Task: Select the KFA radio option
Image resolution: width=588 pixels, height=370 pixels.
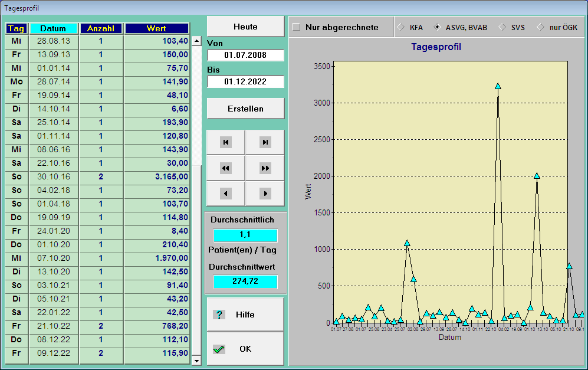Action: [x=400, y=27]
